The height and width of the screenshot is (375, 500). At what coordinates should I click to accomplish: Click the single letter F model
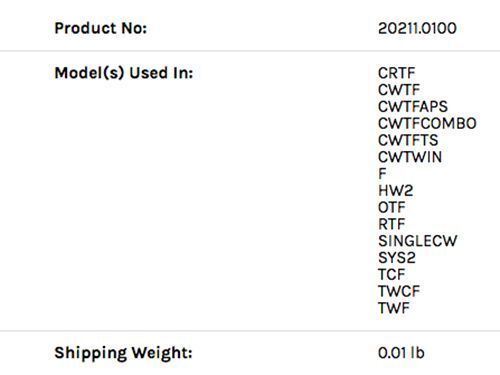382,174
